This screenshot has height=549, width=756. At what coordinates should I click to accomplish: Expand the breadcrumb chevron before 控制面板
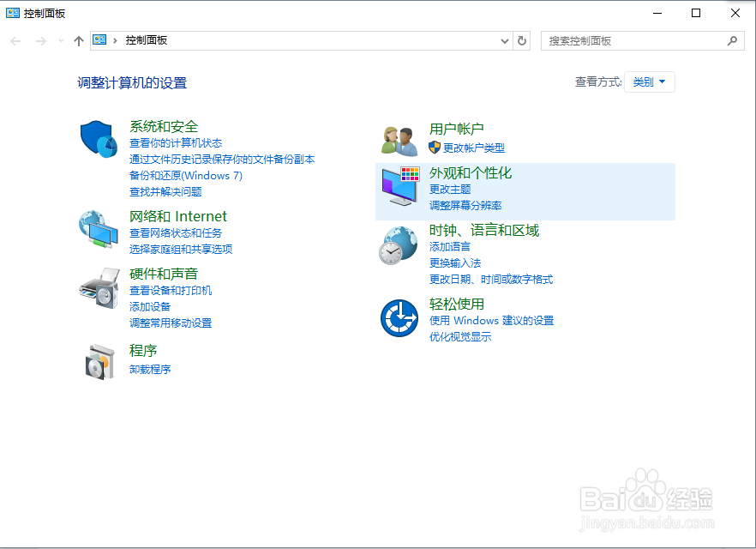tap(115, 40)
